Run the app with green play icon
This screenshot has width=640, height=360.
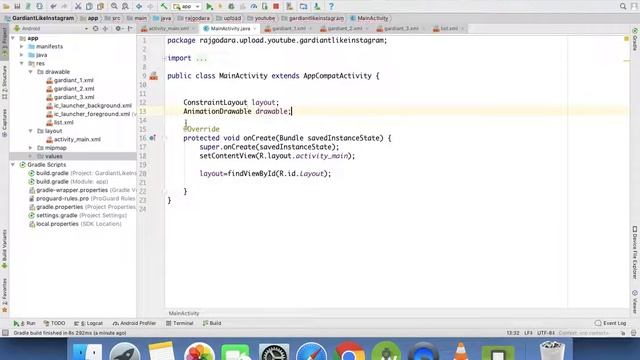coord(209,7)
